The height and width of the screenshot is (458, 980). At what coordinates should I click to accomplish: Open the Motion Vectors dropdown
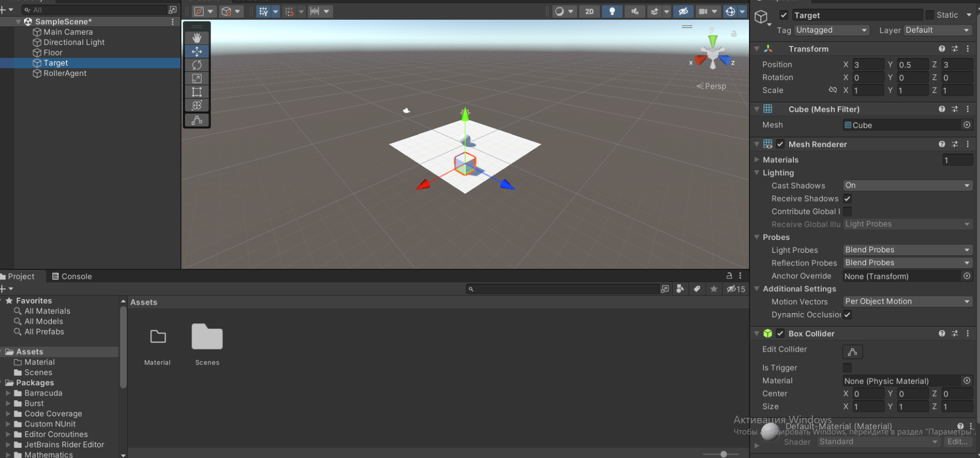pyautogui.click(x=908, y=302)
